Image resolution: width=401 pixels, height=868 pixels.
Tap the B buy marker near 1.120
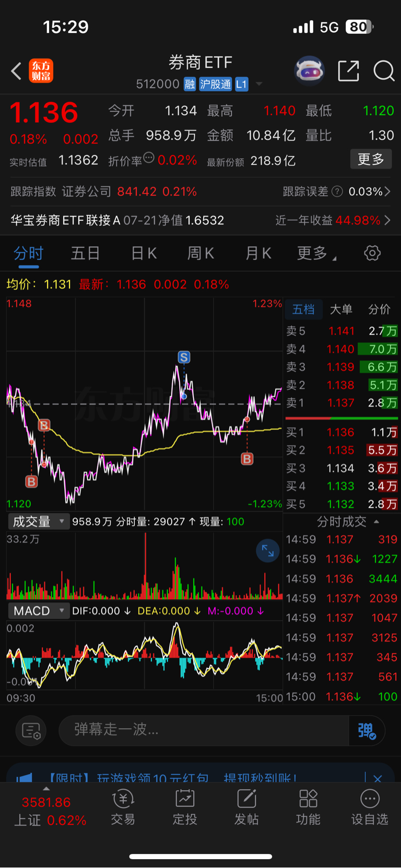[x=31, y=481]
